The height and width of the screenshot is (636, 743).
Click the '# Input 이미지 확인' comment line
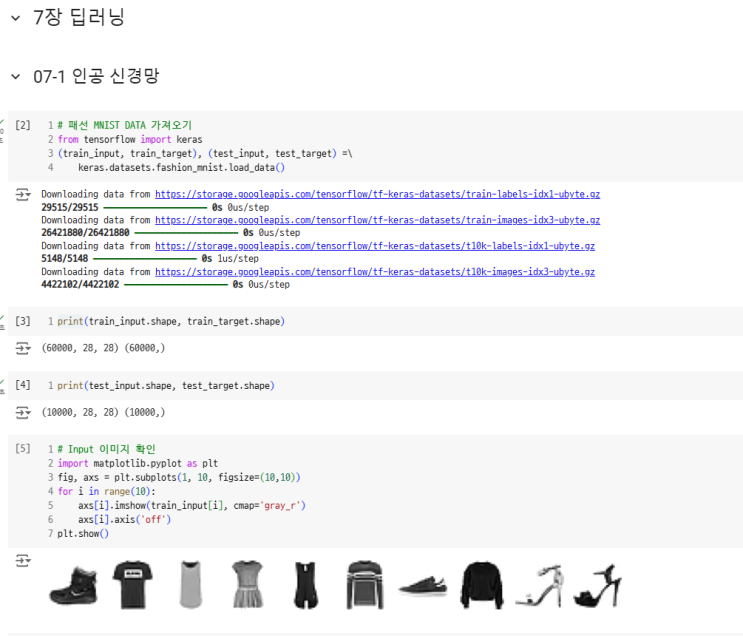pyautogui.click(x=106, y=449)
